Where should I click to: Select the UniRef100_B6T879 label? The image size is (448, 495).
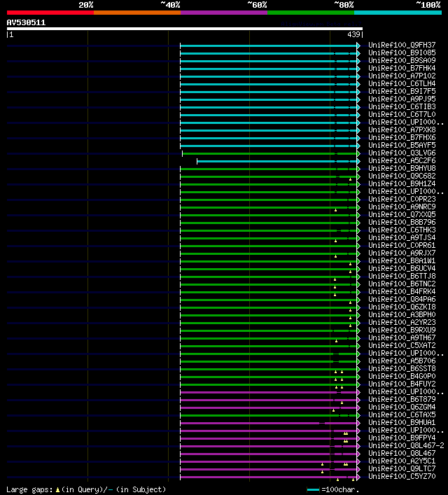(402, 399)
